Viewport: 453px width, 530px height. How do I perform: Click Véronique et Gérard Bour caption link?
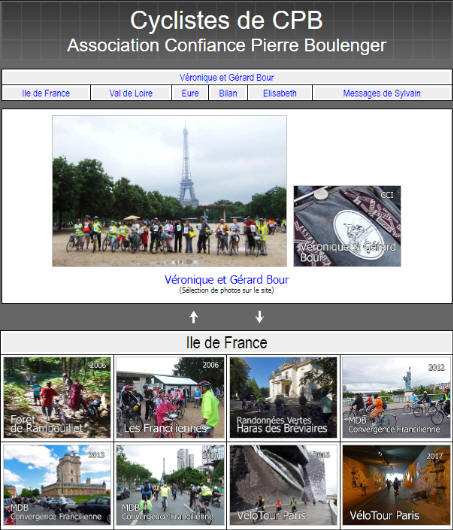pos(226,280)
